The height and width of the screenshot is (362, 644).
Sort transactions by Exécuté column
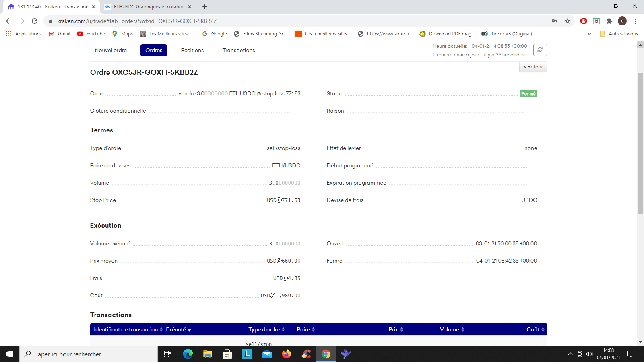tap(178, 329)
